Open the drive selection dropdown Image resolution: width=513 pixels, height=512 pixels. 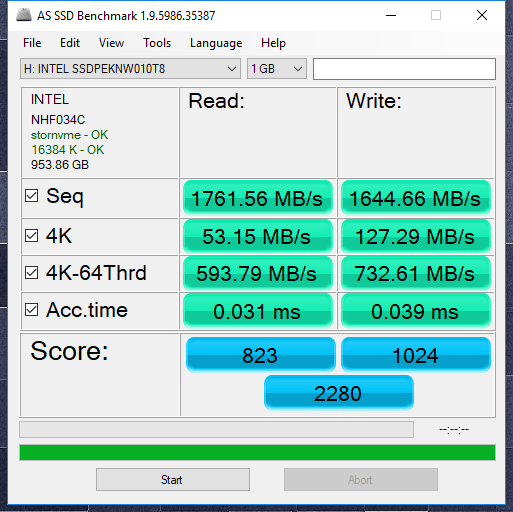tap(130, 69)
